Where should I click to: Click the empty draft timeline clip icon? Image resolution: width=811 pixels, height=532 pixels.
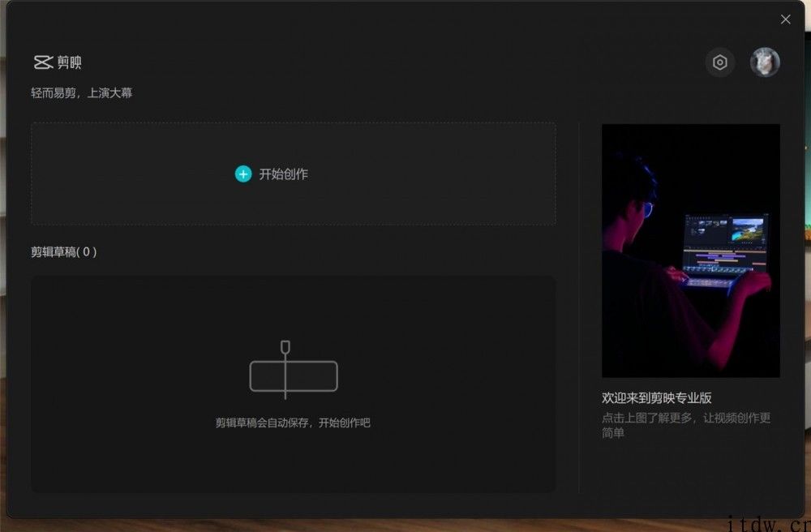(294, 370)
